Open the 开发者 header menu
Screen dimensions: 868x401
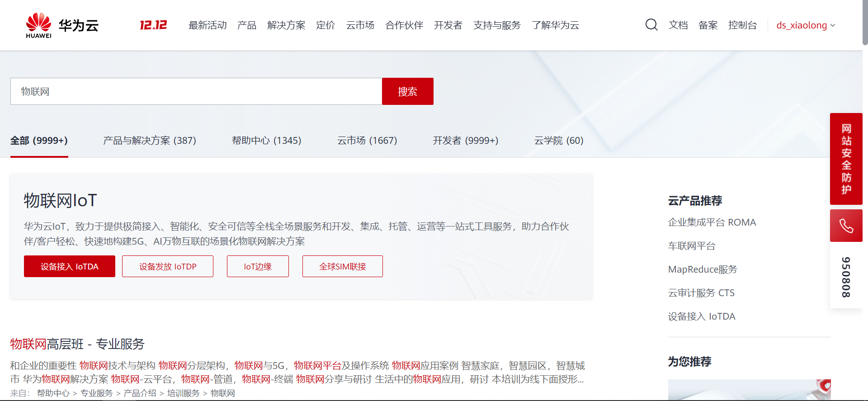tap(448, 25)
